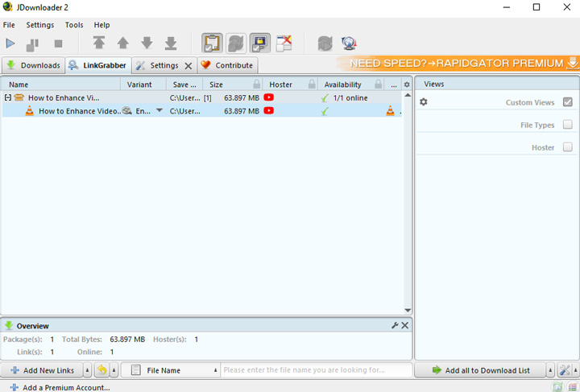Toggle clipboard observer icon
580x392 pixels.
212,43
